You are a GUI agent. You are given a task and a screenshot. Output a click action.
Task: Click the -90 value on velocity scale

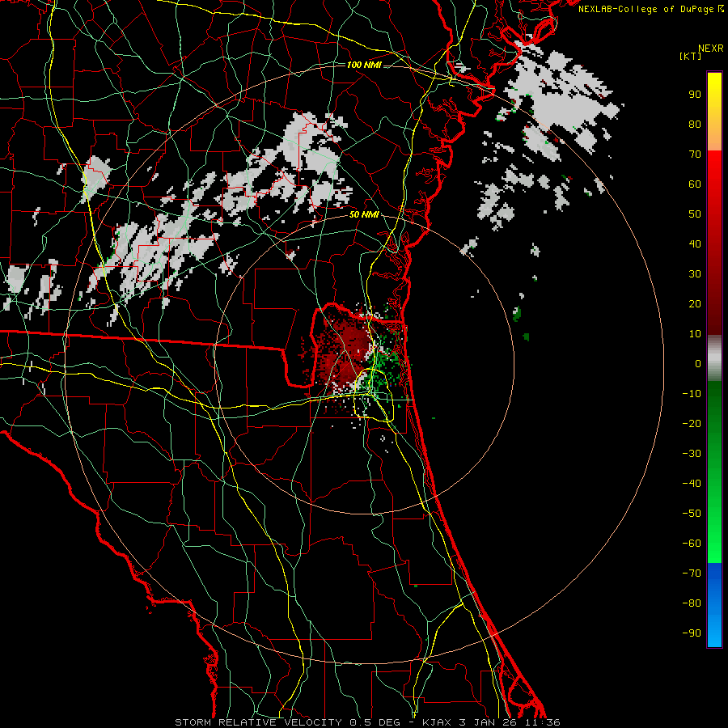coord(692,633)
